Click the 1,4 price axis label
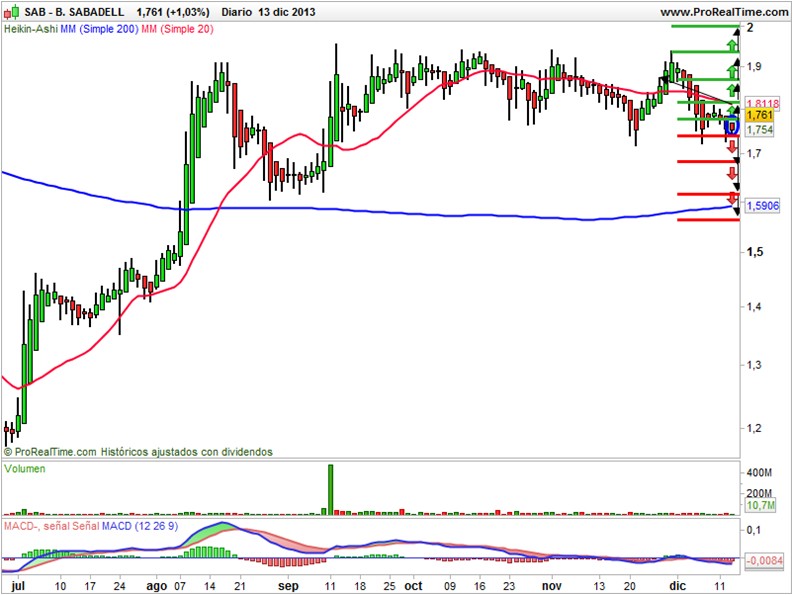 754,306
